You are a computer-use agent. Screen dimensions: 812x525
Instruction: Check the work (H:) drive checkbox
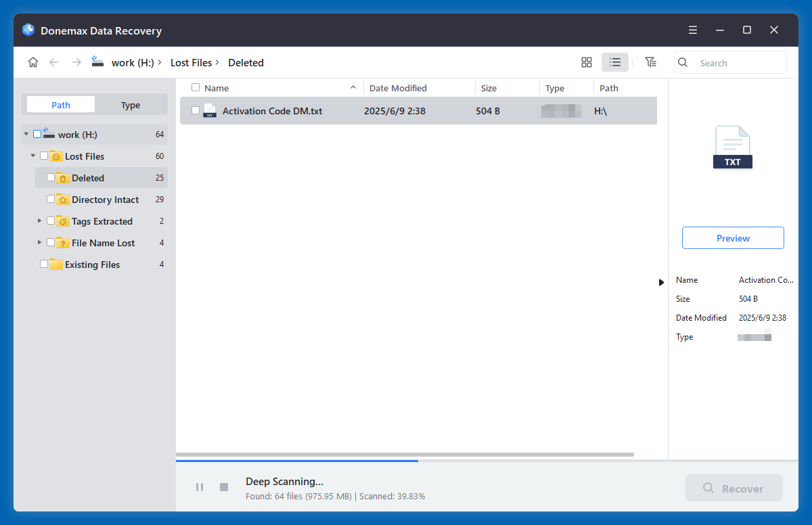pos(37,134)
